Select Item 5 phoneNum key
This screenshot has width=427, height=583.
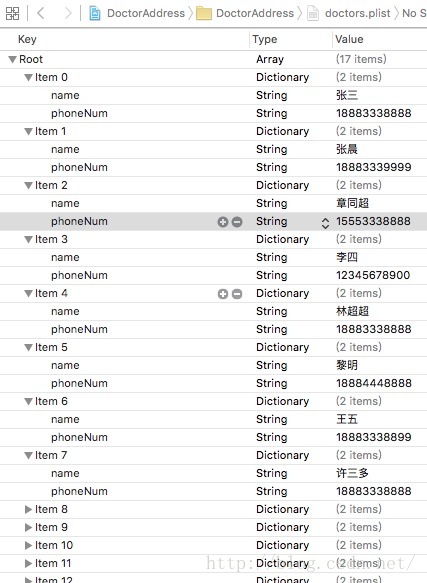coord(79,383)
